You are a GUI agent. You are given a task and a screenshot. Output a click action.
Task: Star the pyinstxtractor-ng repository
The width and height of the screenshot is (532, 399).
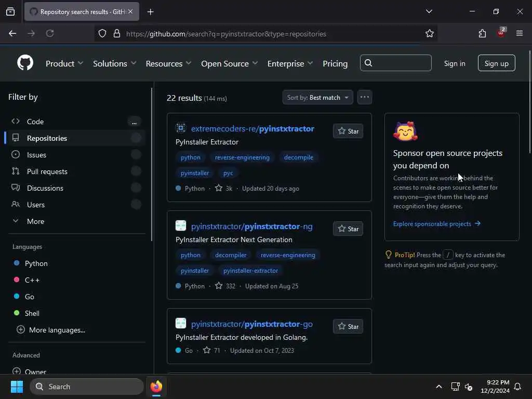pos(348,229)
